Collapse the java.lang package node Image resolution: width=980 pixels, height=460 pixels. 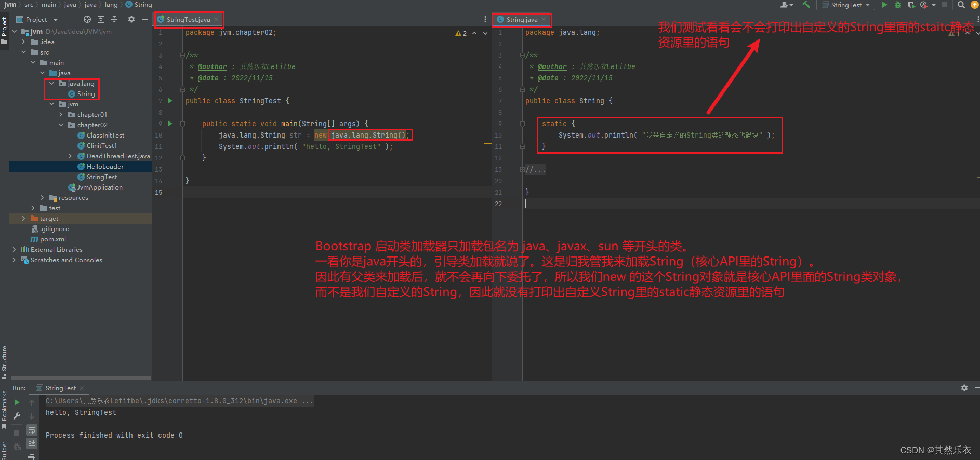(x=52, y=83)
